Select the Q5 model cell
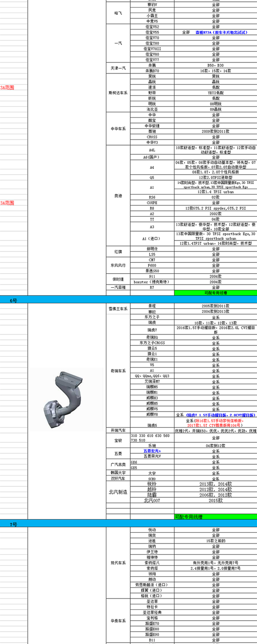The height and width of the screenshot is (644, 257). point(152,178)
